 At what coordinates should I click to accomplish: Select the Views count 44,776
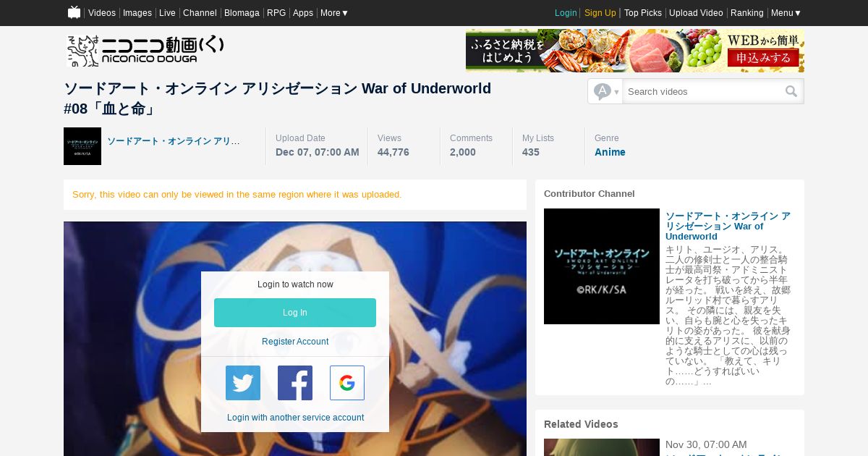(393, 152)
